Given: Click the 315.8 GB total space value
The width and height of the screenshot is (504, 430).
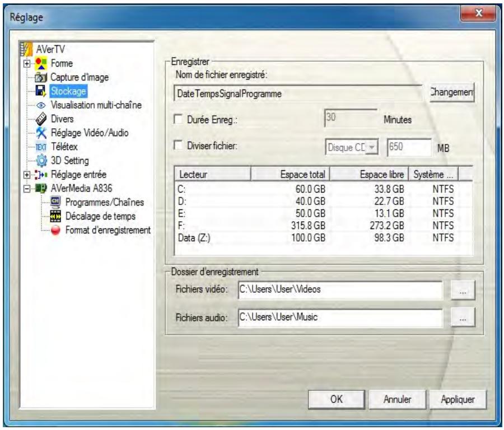Looking at the screenshot, I should click(308, 226).
